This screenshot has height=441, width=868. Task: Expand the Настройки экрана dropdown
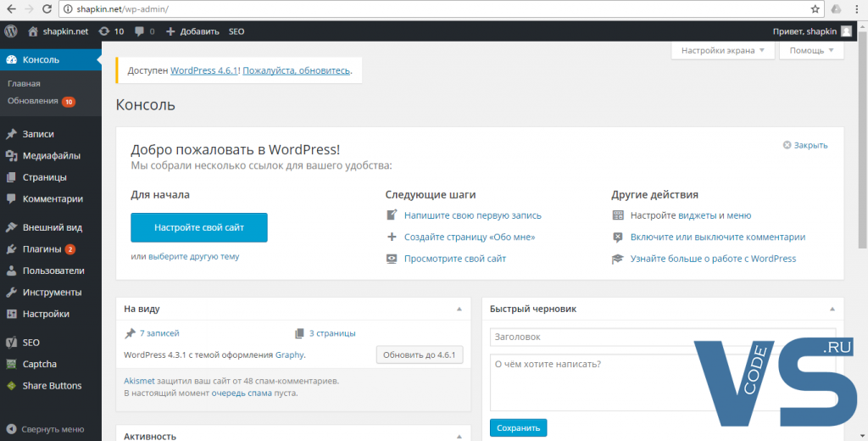[723, 51]
